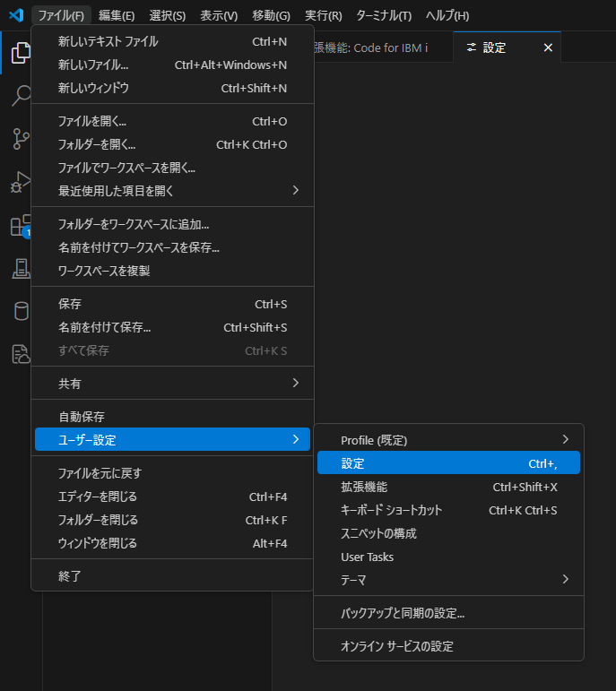This screenshot has height=691, width=616.
Task: Open the ターミナル(T) menu
Action: click(x=384, y=16)
